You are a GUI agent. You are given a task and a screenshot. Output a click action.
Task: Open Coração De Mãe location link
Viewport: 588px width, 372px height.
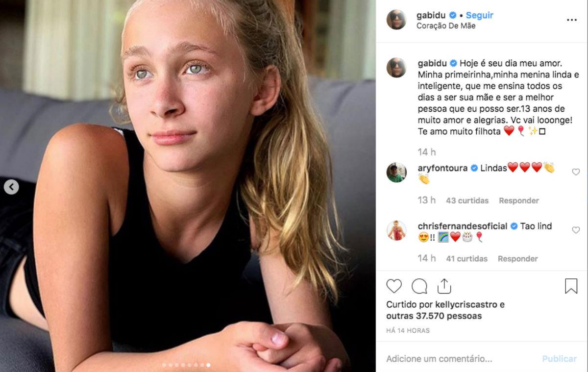click(x=445, y=26)
